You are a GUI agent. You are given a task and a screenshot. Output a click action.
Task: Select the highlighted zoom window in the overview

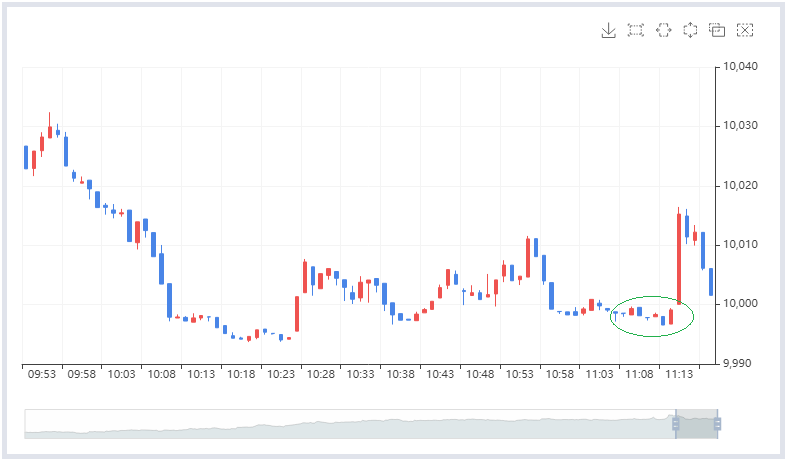696,424
